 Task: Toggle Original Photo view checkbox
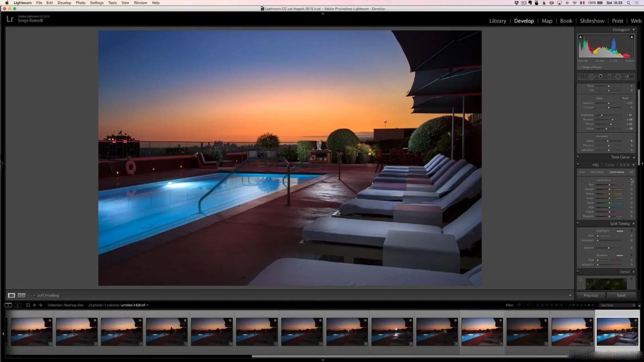tap(579, 67)
